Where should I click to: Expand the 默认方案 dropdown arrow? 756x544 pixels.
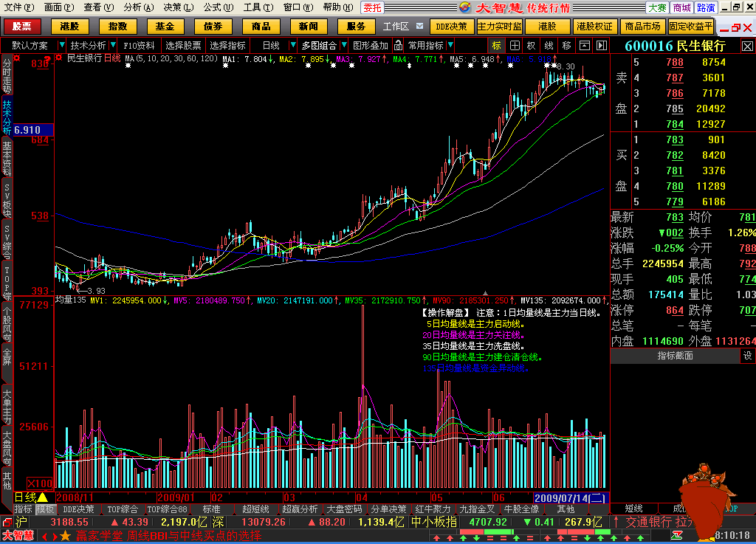pos(61,45)
